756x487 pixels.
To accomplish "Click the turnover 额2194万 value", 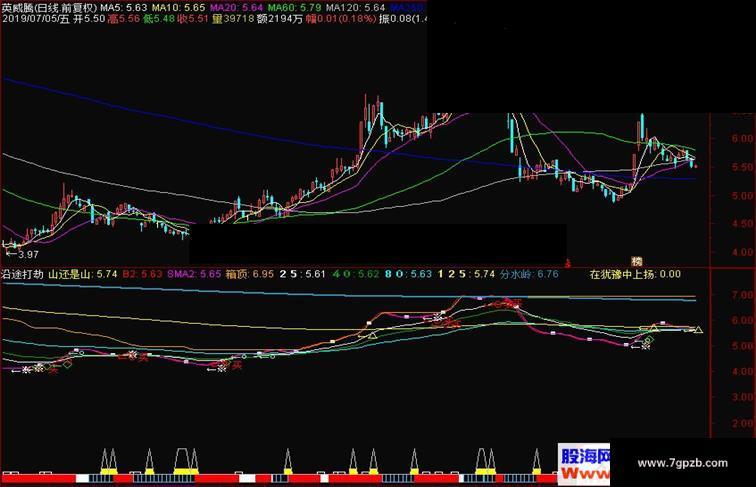I will (x=280, y=19).
